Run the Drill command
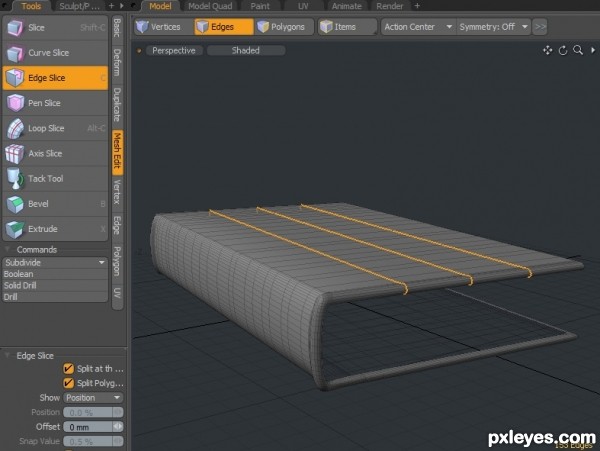 [x=55, y=297]
